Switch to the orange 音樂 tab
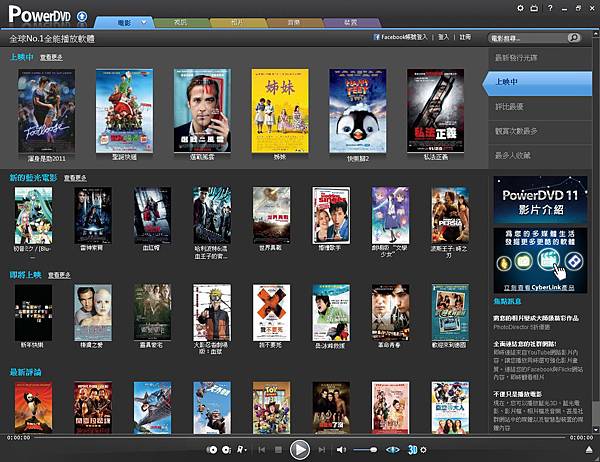The height and width of the screenshot is (462, 600). click(x=294, y=23)
